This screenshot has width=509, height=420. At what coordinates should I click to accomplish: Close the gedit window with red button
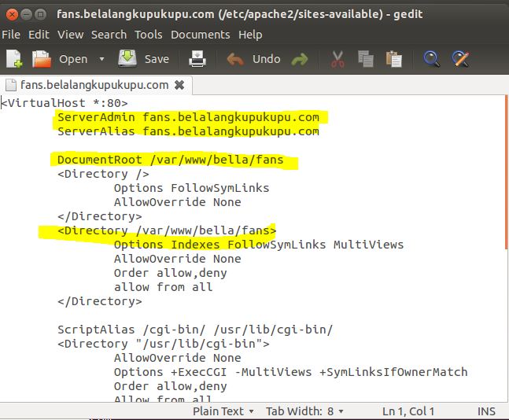[x=12, y=14]
